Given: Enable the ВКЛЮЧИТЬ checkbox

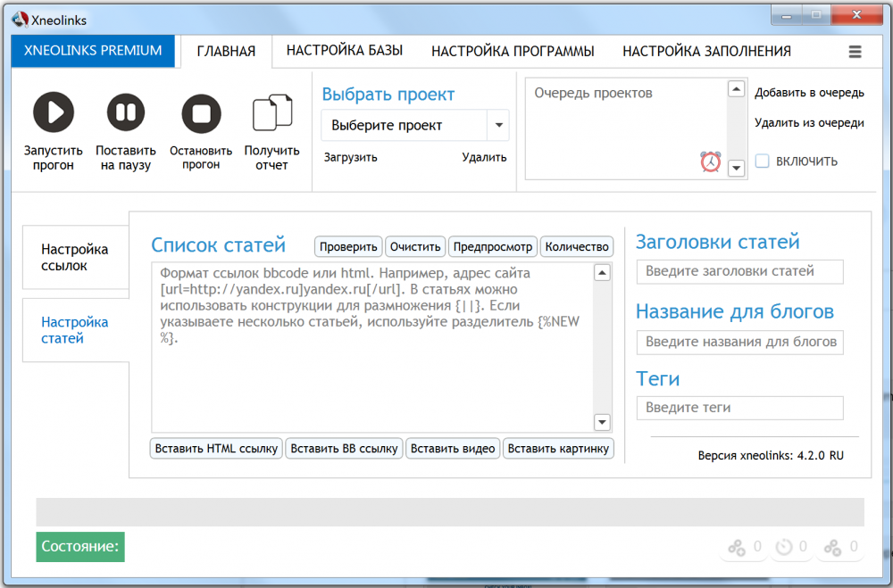Looking at the screenshot, I should pos(762,161).
